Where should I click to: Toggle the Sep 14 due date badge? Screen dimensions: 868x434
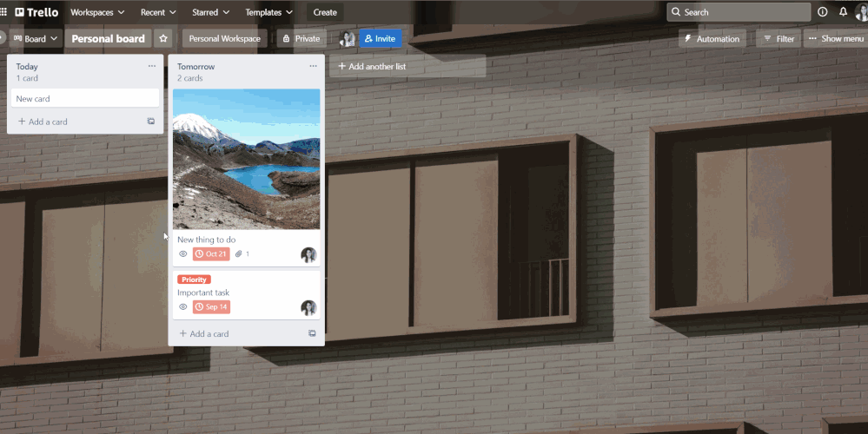pos(211,307)
